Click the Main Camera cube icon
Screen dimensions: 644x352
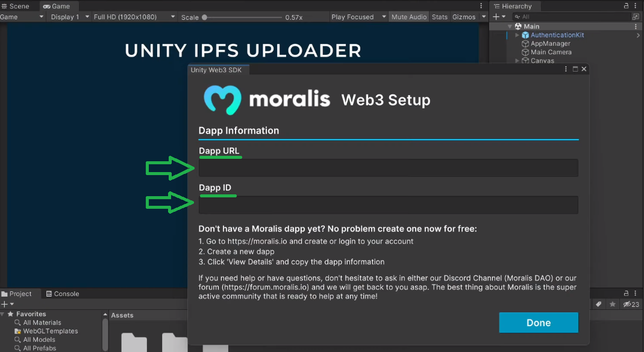(x=525, y=52)
